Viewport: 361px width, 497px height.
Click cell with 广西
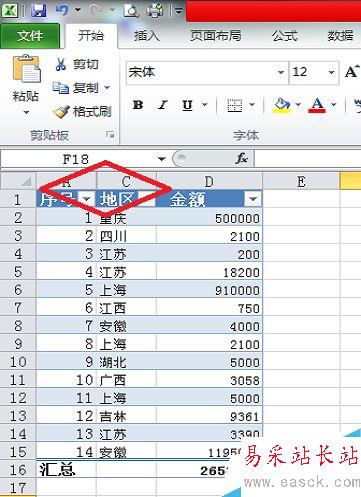click(126, 380)
